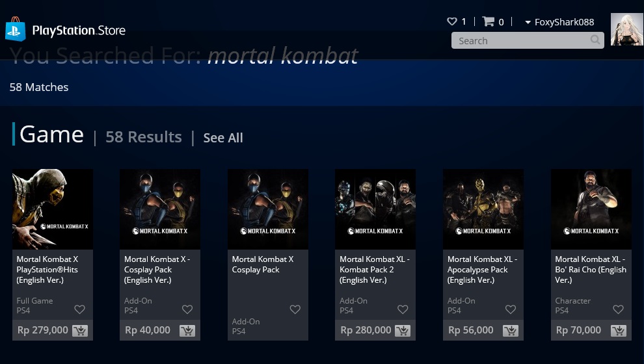Open Mortal Kombat XL - Kombat Pack 2 title
The image size is (644, 364).
(x=374, y=270)
